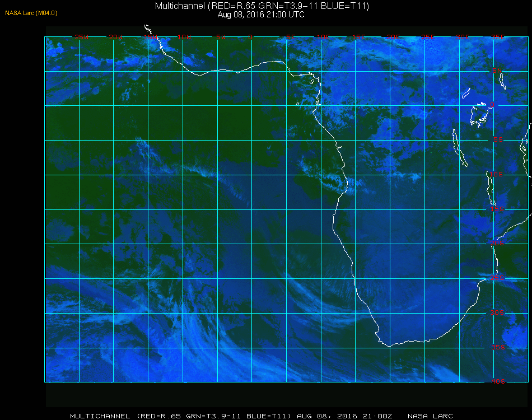
Task: Click the "5N" latitude label
Action: tap(497, 71)
